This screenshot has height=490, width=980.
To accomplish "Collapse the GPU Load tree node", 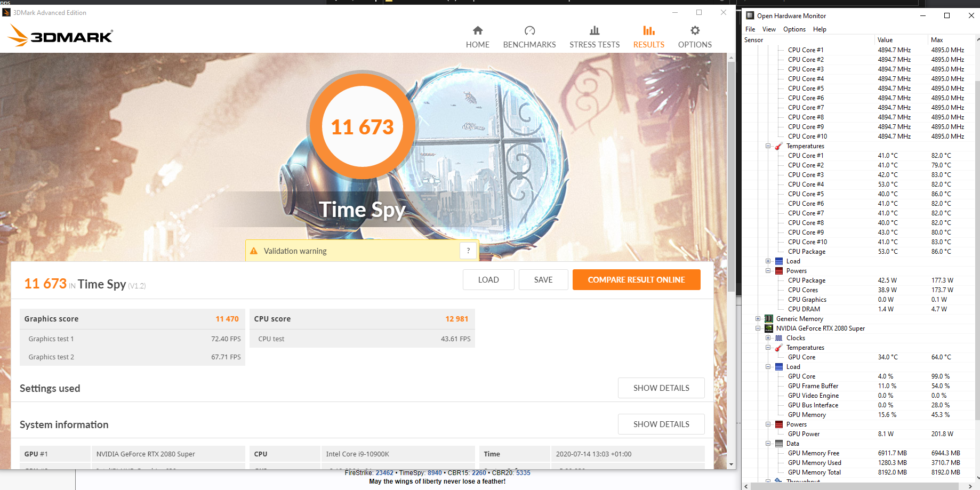I will click(x=768, y=367).
